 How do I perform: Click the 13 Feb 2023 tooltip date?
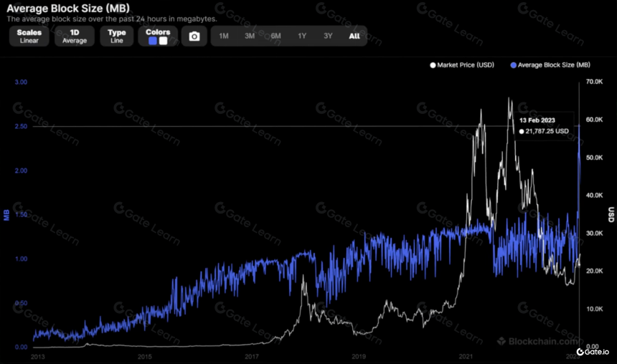coord(537,120)
